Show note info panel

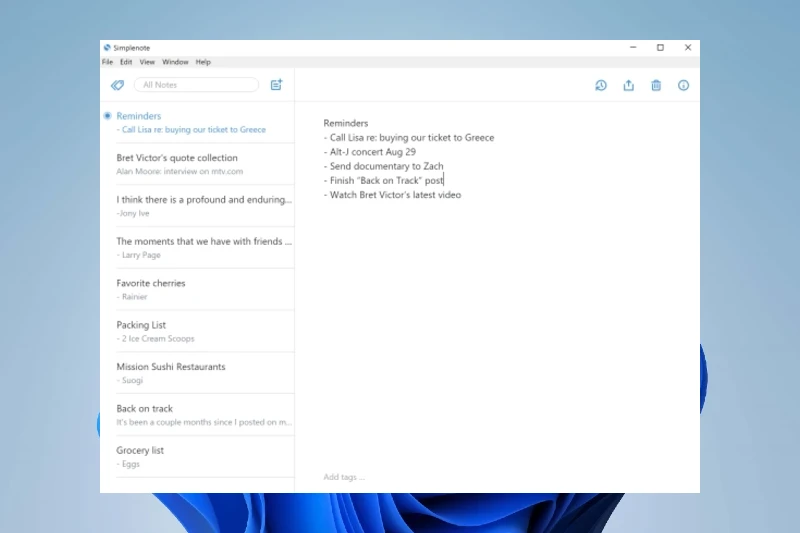pyautogui.click(x=683, y=85)
